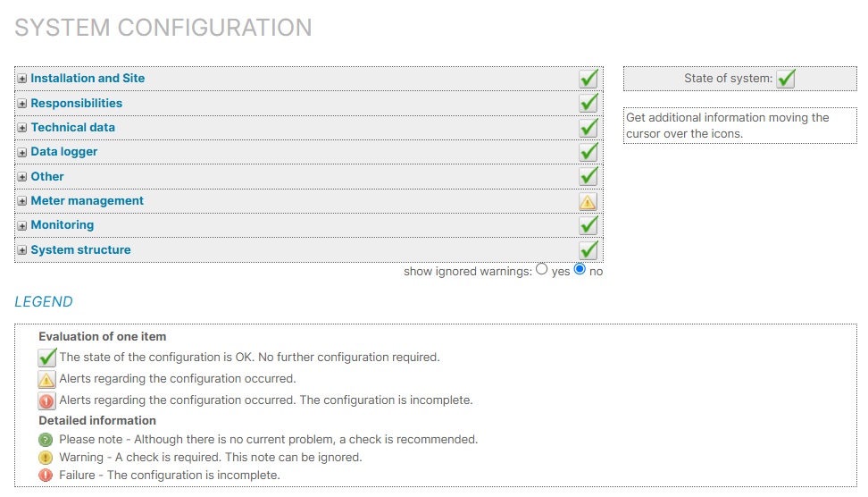
Task: Click the Other section green checkmark icon
Action: coord(588,176)
